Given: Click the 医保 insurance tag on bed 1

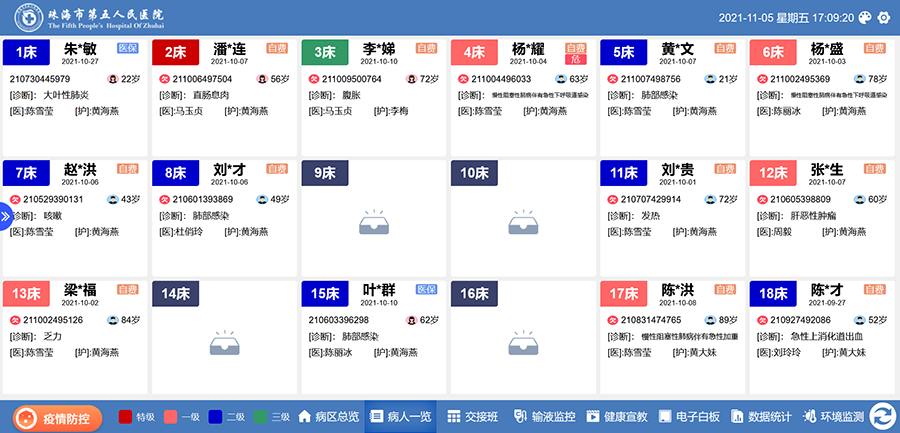Looking at the screenshot, I should (x=128, y=48).
